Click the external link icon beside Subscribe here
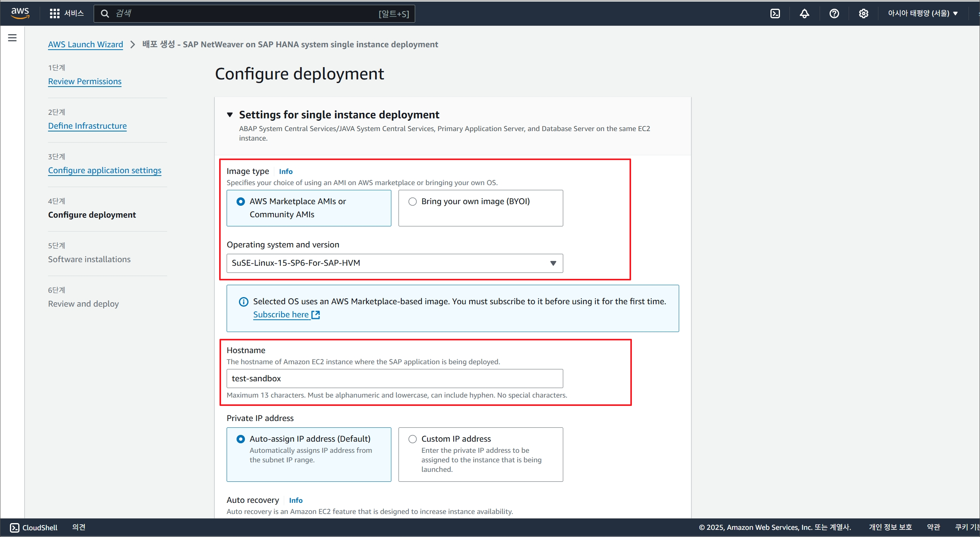This screenshot has height=537, width=980. click(x=316, y=315)
